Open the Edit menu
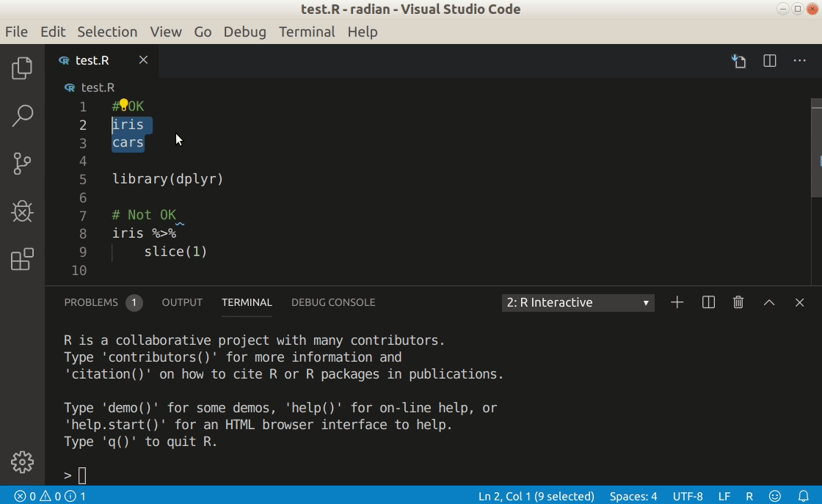This screenshot has width=822, height=504. tap(53, 32)
